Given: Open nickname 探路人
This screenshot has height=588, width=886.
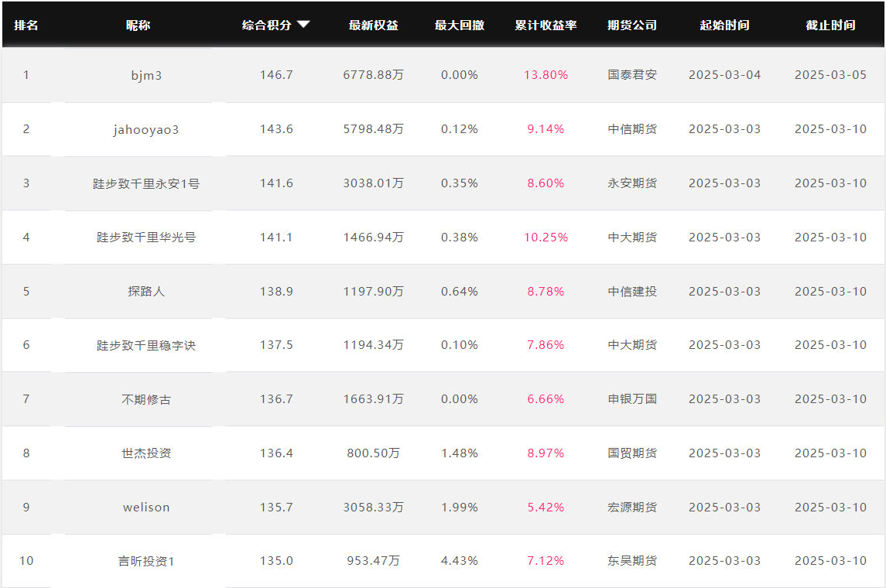Looking at the screenshot, I should click(146, 292).
